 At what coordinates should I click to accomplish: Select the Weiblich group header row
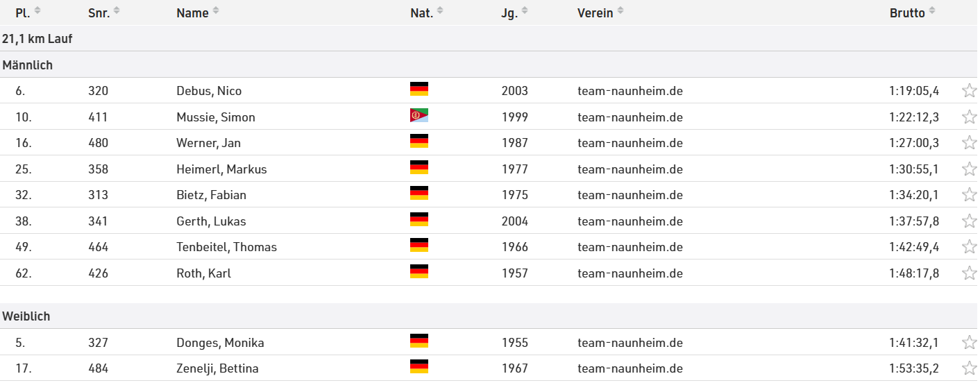click(x=26, y=316)
